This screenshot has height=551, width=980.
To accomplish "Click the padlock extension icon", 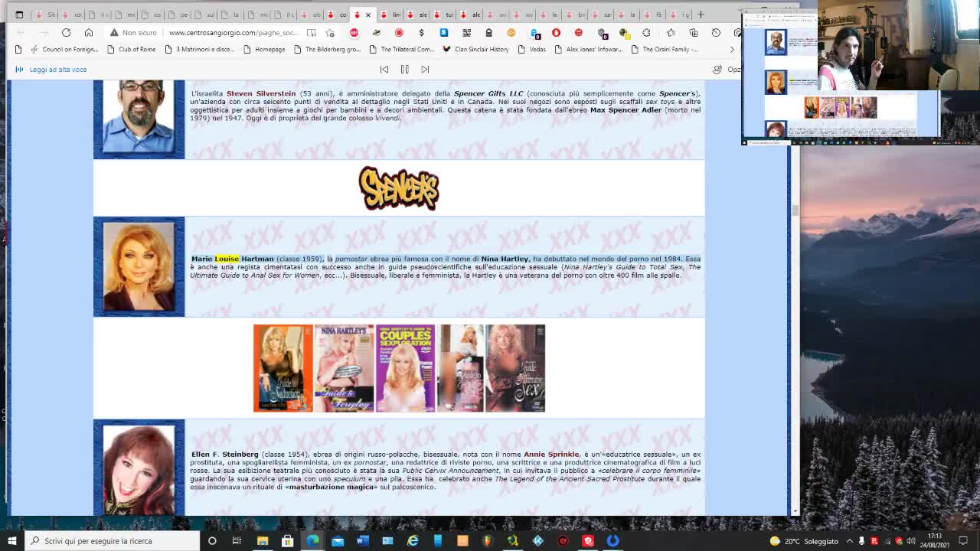I will coord(488,33).
